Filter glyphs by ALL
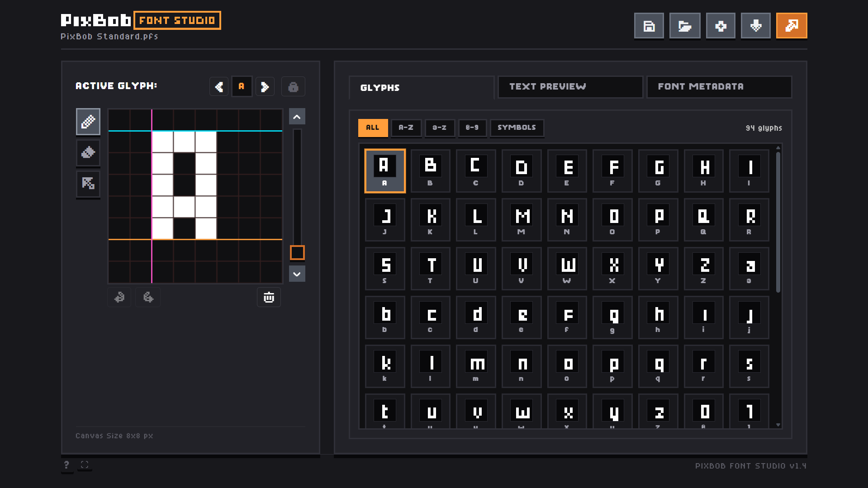 pyautogui.click(x=373, y=128)
